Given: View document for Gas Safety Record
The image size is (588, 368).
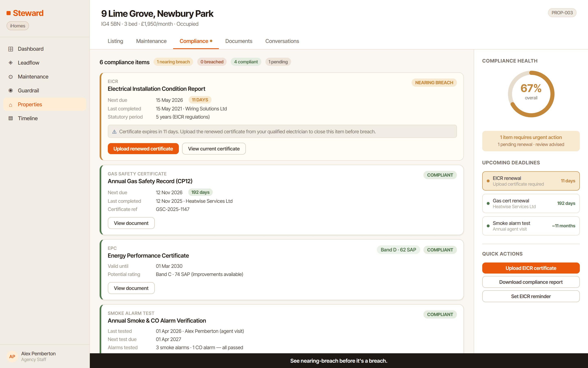Looking at the screenshot, I should click(131, 223).
